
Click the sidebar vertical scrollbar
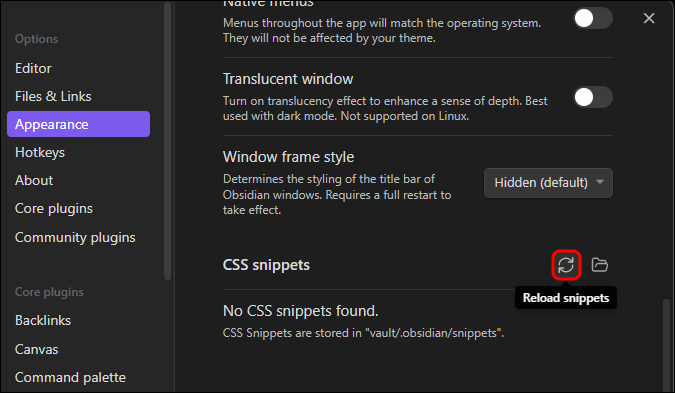tap(167, 141)
